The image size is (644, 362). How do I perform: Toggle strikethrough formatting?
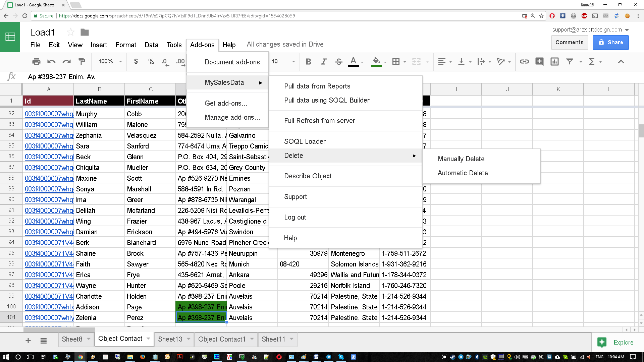[339, 62]
